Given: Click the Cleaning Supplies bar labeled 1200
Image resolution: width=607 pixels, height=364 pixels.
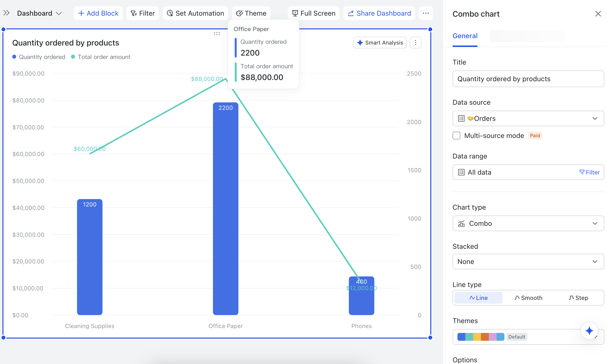Looking at the screenshot, I should click(x=90, y=257).
